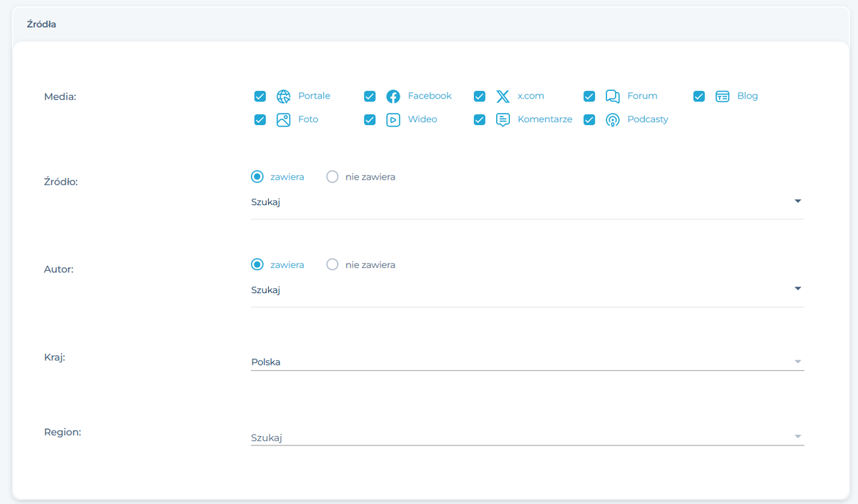Click the Region 'Szukaj' field
Viewport: 858px width, 504px height.
pyautogui.click(x=528, y=438)
